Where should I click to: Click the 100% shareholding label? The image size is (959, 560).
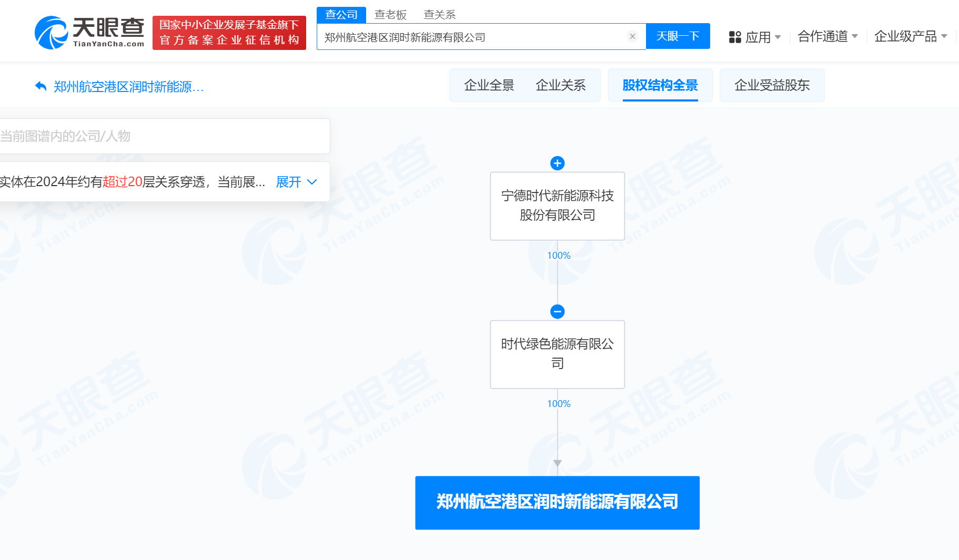point(559,255)
